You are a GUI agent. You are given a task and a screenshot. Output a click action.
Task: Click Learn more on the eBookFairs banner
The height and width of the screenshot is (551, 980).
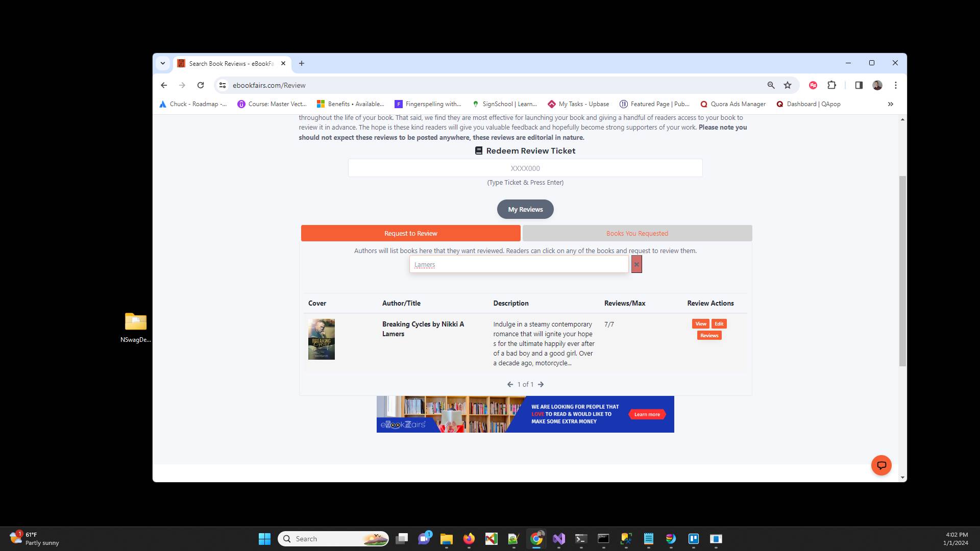click(x=646, y=414)
